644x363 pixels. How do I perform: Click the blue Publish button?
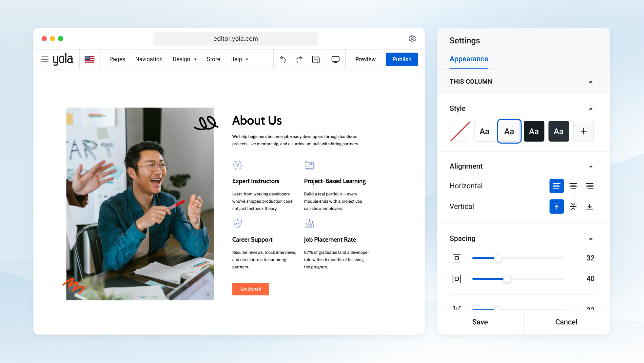(402, 59)
